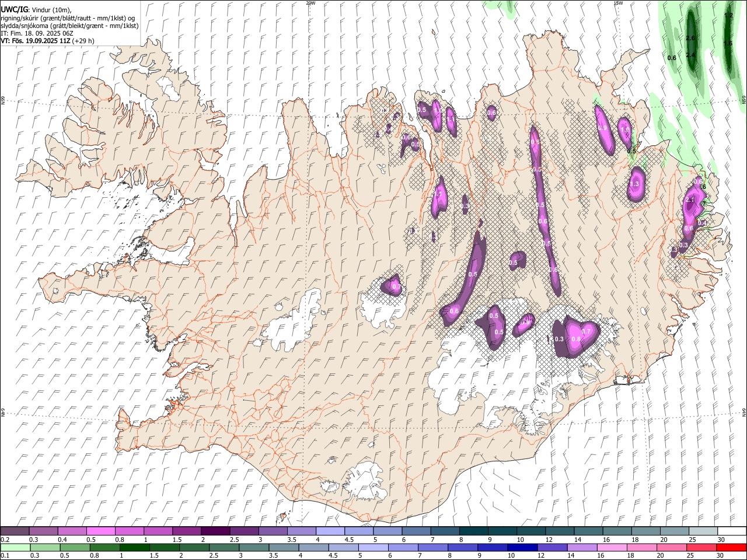Click deep blue 10 swatch in lower legend
This screenshot has width=747, height=560.
[522, 548]
